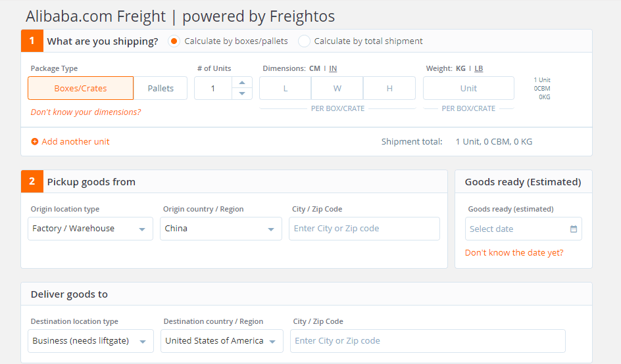This screenshot has width=621, height=364.
Task: Expand Destination country United States dropdown
Action: (x=221, y=341)
